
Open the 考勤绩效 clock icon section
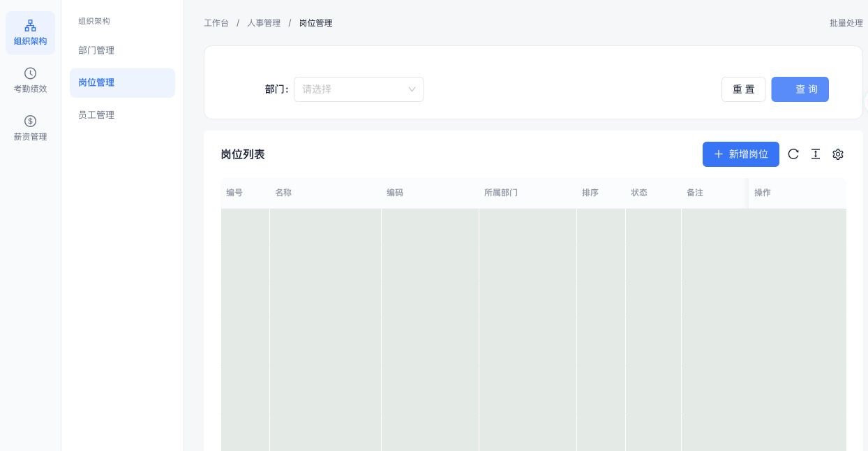click(30, 80)
